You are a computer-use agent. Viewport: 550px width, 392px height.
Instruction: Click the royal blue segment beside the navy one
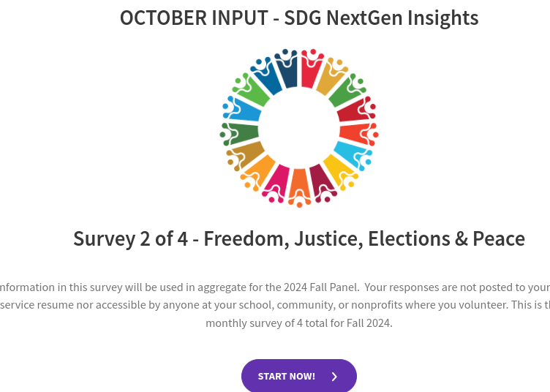pyautogui.click(x=268, y=79)
